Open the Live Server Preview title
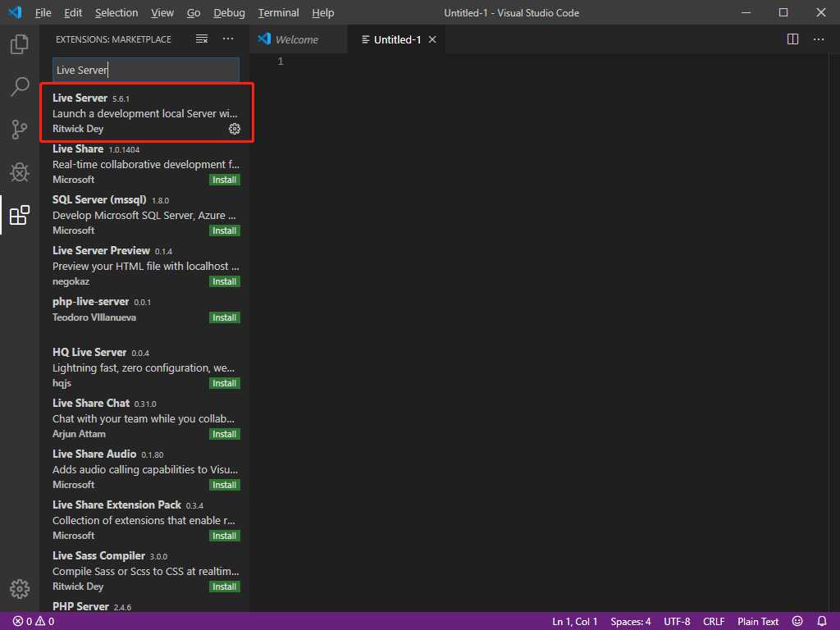Viewport: 840px width, 630px height. pos(101,251)
